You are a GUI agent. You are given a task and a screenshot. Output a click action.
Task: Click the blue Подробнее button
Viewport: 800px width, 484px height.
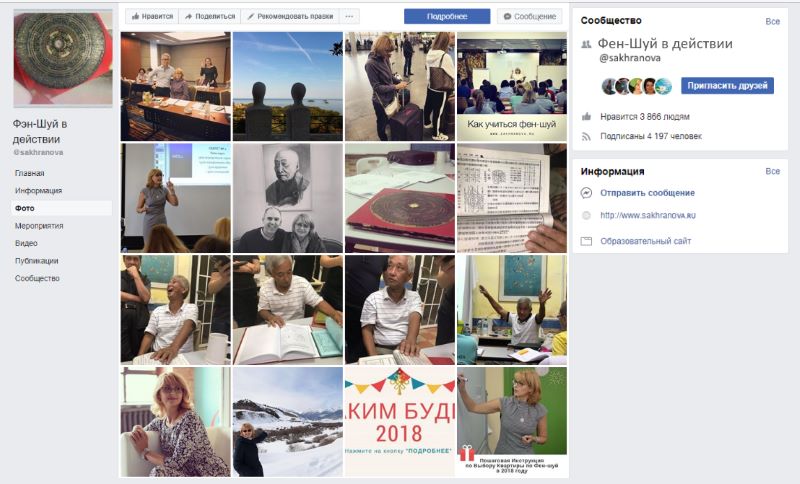click(x=447, y=16)
